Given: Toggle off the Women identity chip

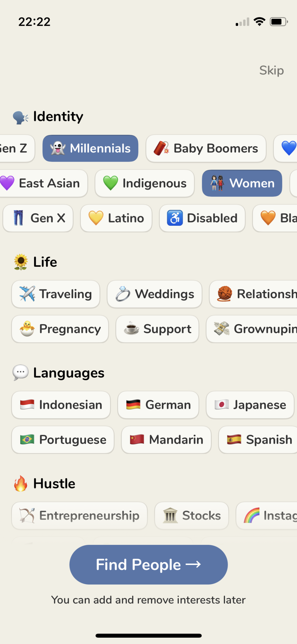Looking at the screenshot, I should 242,183.
